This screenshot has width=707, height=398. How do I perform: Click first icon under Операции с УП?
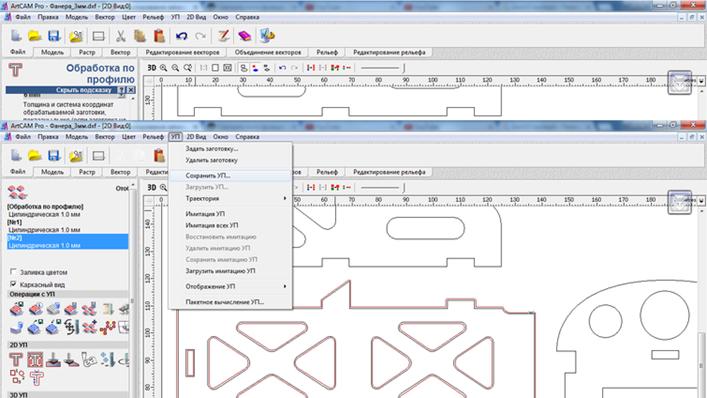click(x=17, y=309)
